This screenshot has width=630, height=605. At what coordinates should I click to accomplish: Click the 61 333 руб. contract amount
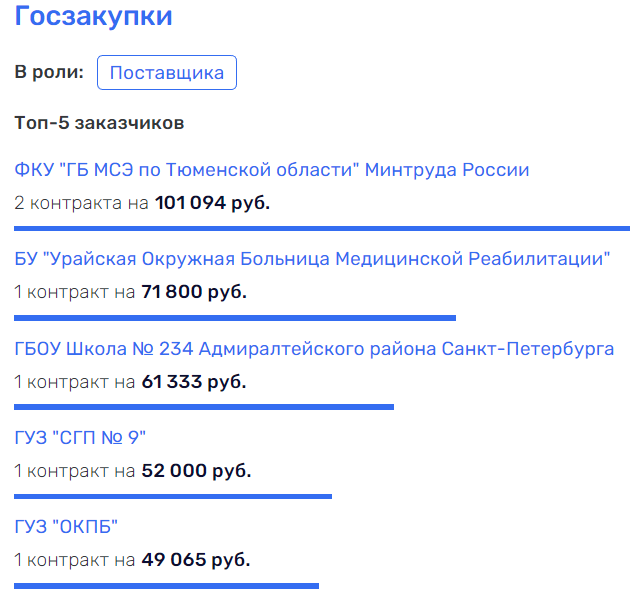[194, 382]
